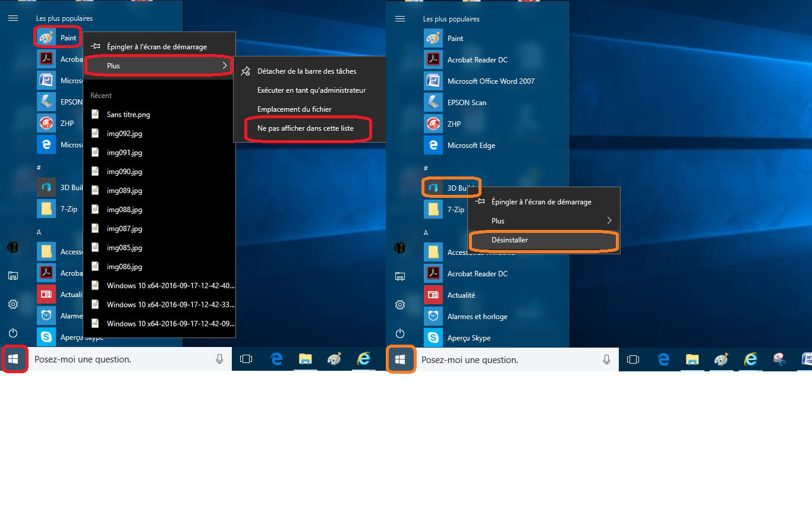Expand Plus submenu in 3D Builder context menu
This screenshot has height=530, width=812.
(544, 220)
